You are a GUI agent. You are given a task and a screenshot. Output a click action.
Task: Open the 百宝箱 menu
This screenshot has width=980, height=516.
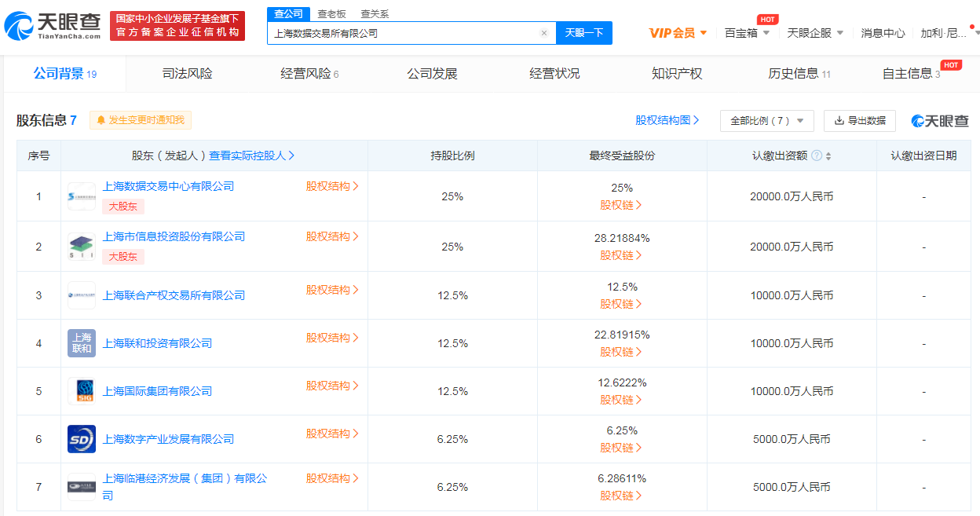(x=747, y=33)
